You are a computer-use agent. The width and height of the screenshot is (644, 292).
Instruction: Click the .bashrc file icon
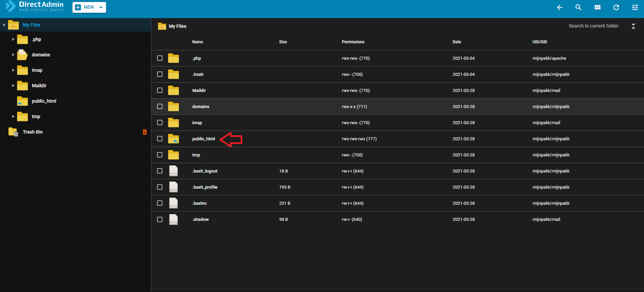173,203
